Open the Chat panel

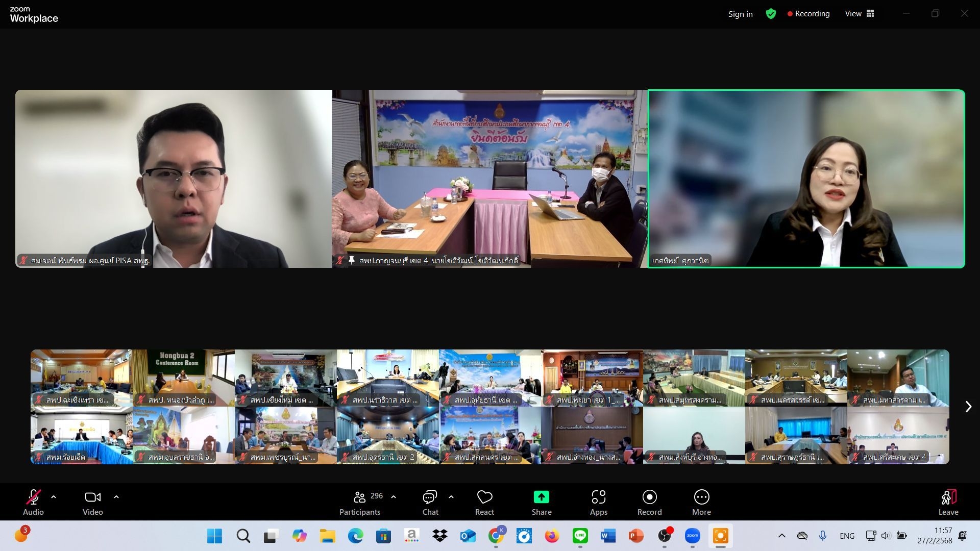click(x=430, y=503)
